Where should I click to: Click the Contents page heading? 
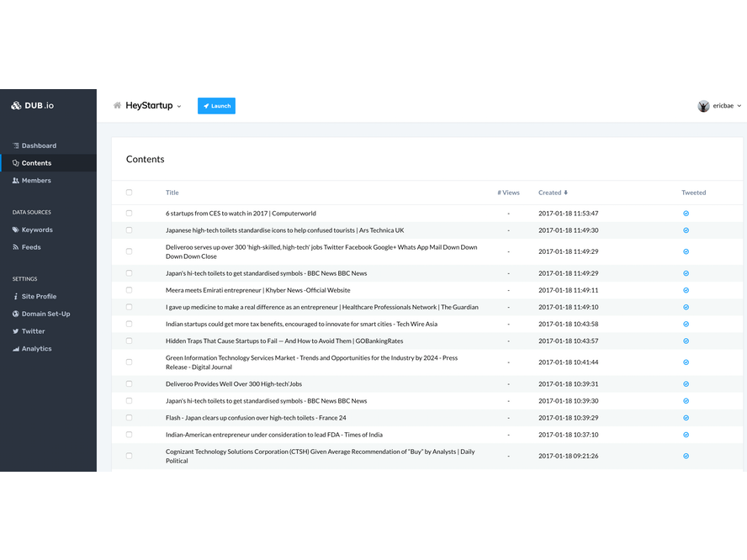(146, 160)
